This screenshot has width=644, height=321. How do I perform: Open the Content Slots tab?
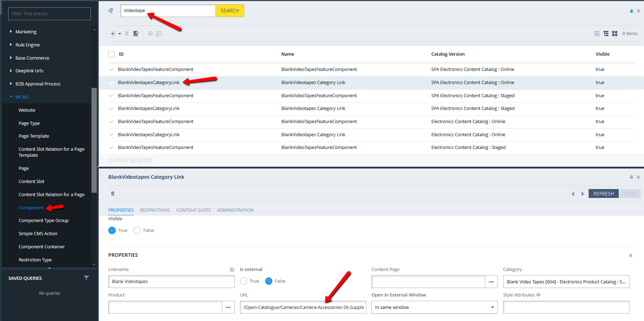(x=193, y=210)
